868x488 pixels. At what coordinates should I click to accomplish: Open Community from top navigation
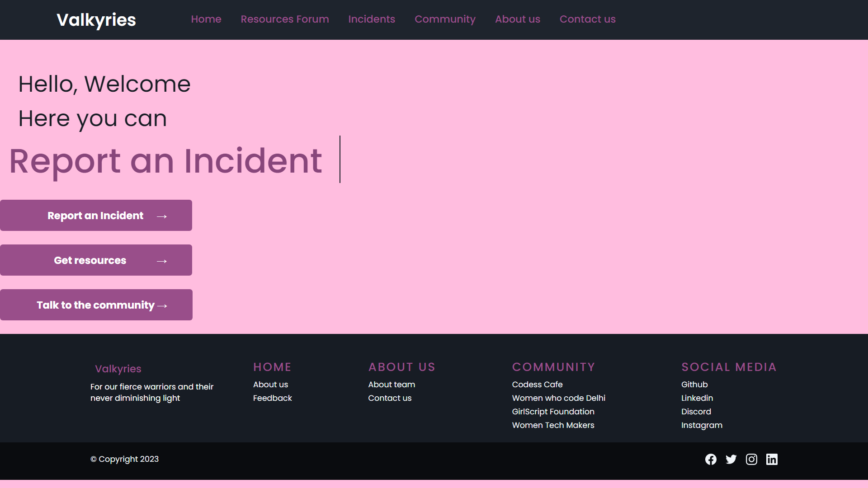pos(445,19)
